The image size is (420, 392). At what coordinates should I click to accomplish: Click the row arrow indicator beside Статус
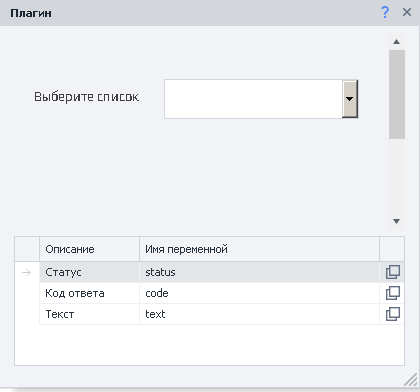27,272
